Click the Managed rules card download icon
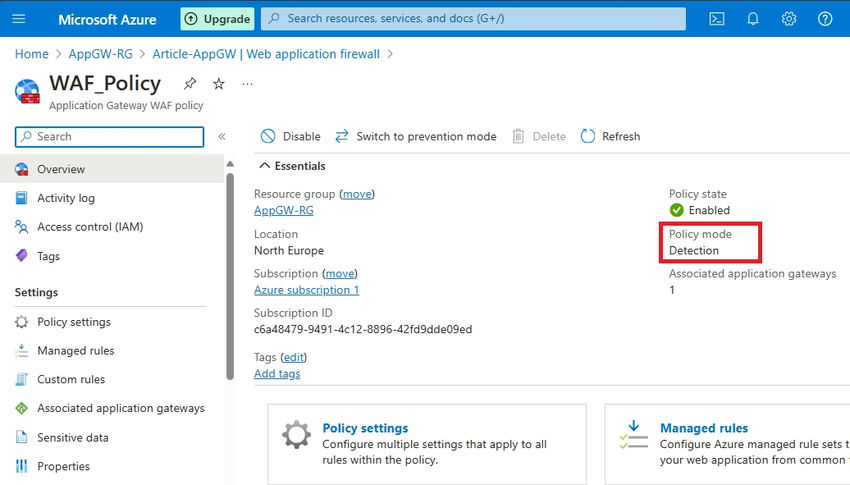This screenshot has height=485, width=850. [634, 435]
